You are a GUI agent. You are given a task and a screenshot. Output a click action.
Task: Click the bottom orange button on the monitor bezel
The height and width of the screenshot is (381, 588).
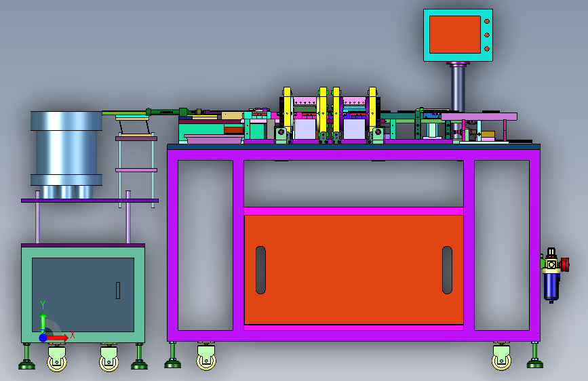pyautogui.click(x=487, y=49)
